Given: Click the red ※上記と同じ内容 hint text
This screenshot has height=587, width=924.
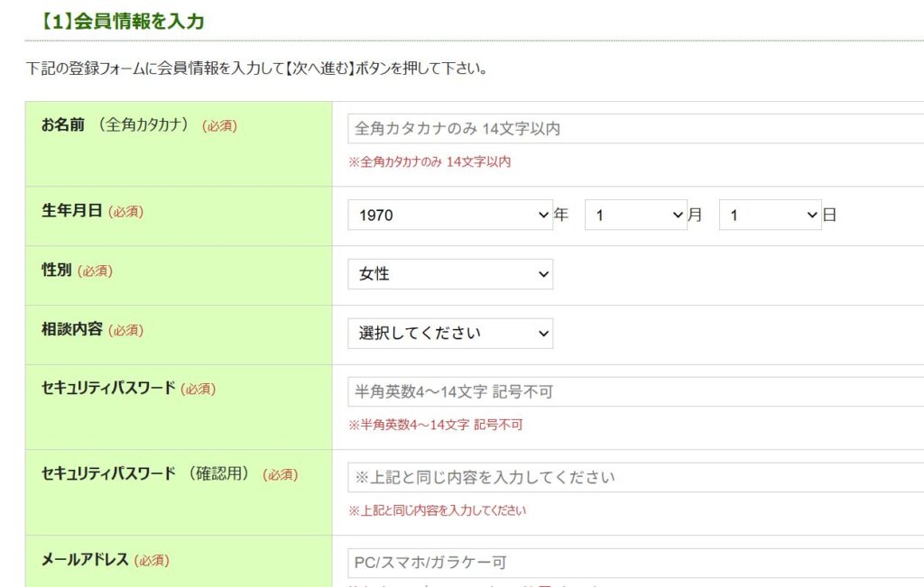Looking at the screenshot, I should tap(437, 510).
